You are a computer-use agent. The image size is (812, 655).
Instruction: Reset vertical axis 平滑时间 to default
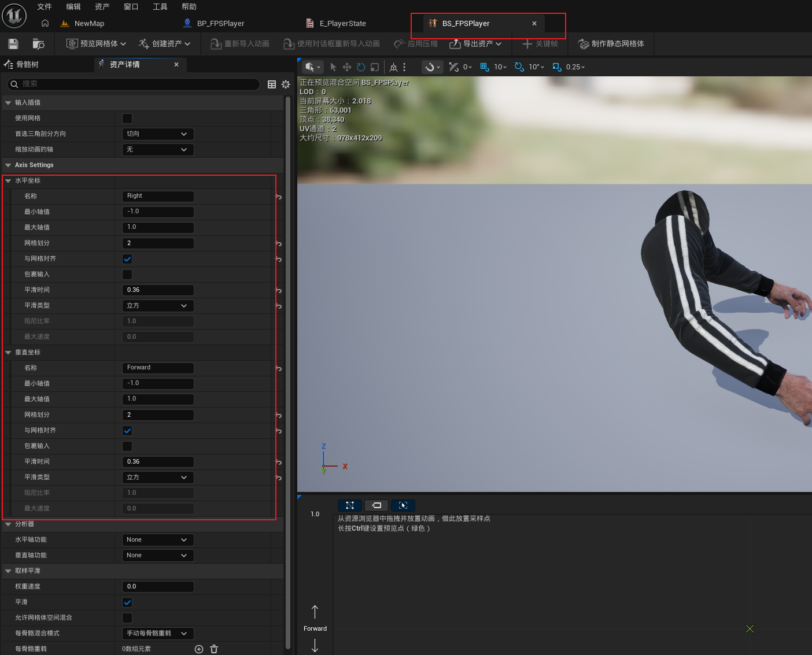point(278,462)
